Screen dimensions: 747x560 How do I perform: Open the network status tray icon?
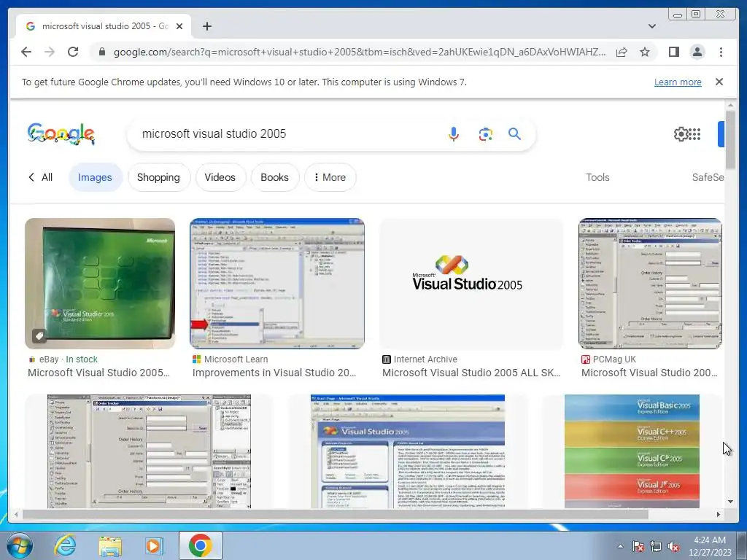(656, 546)
